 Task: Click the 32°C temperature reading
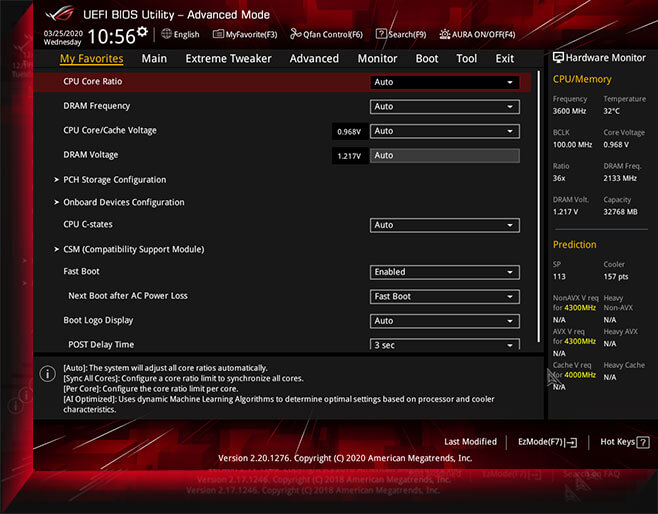611,111
